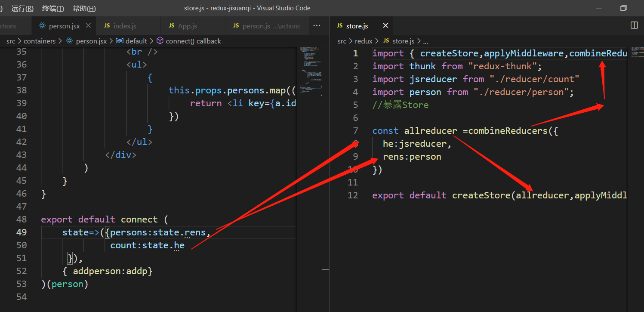Split the right editor with layout icon
The image size is (644, 312).
[x=634, y=25]
